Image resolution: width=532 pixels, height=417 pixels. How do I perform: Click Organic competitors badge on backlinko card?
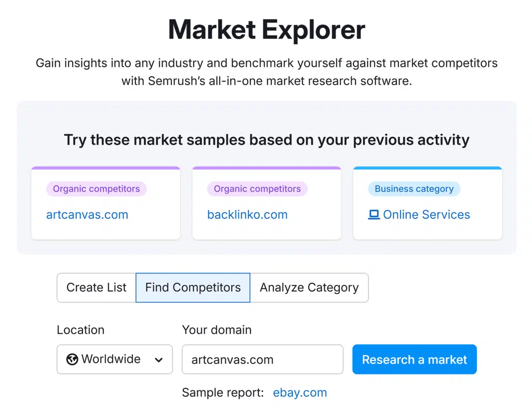257,189
